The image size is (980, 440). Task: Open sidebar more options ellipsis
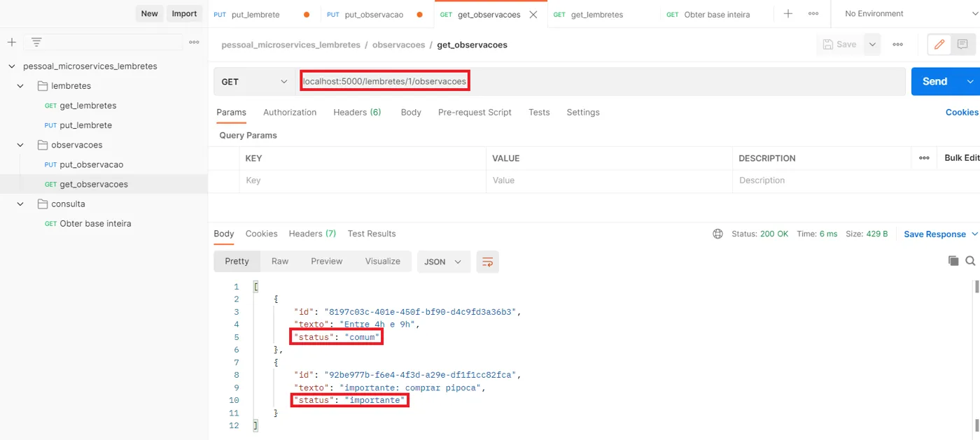194,42
